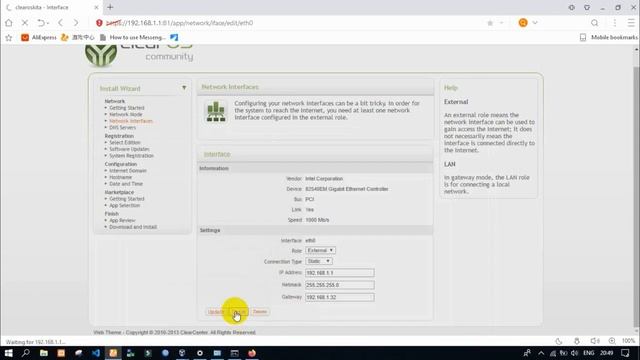
Task: Open the Select Edition step
Action: tap(125, 143)
